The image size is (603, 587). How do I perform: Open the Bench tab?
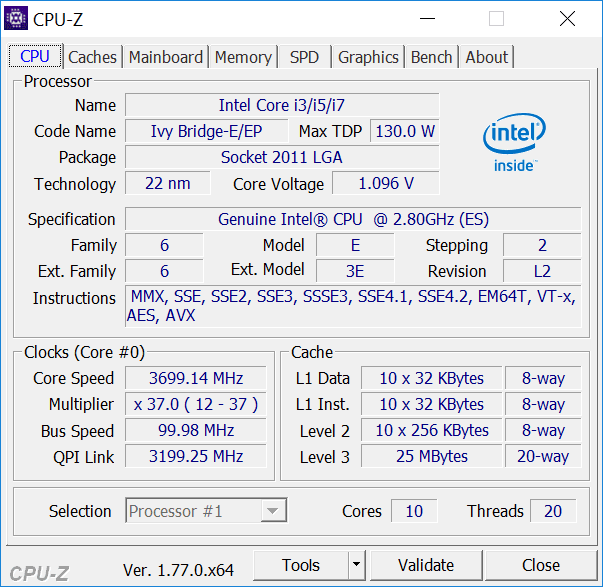coord(432,57)
